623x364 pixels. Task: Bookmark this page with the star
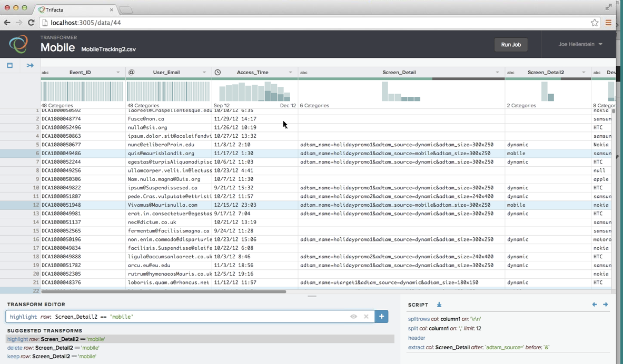[x=595, y=23]
